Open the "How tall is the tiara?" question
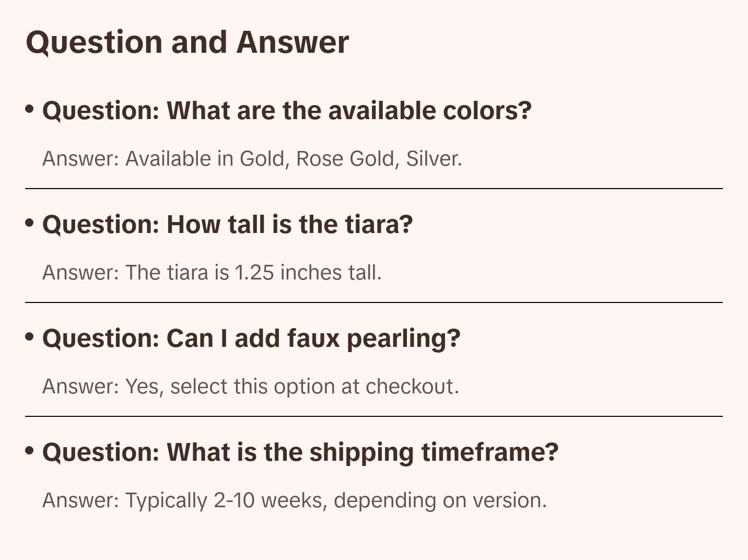 pyautogui.click(x=227, y=225)
